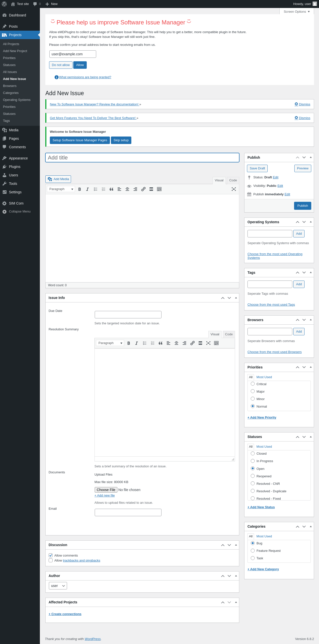Insert Read More tag in main editor
319x644 pixels.
pyautogui.click(x=151, y=189)
